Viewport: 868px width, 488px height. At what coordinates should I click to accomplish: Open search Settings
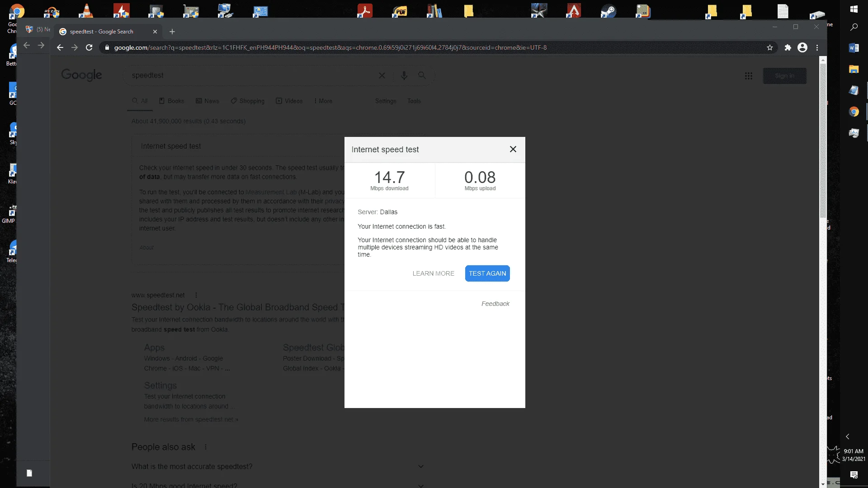[386, 101]
